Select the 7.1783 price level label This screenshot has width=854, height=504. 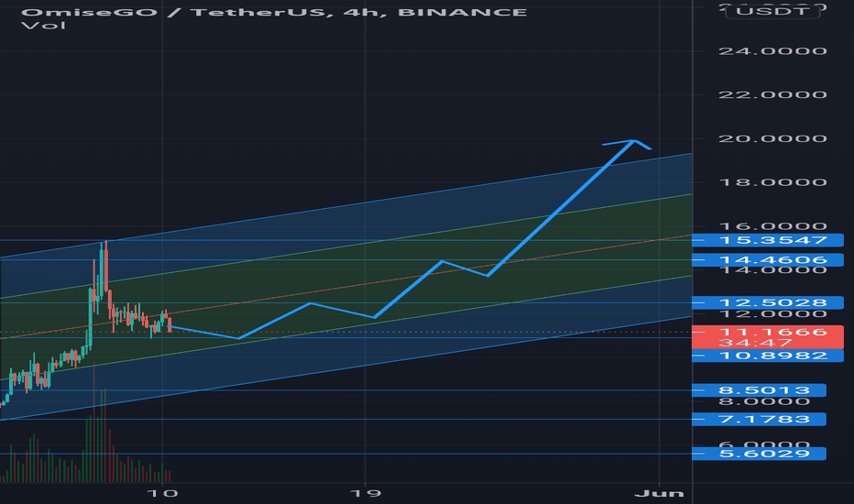759,419
